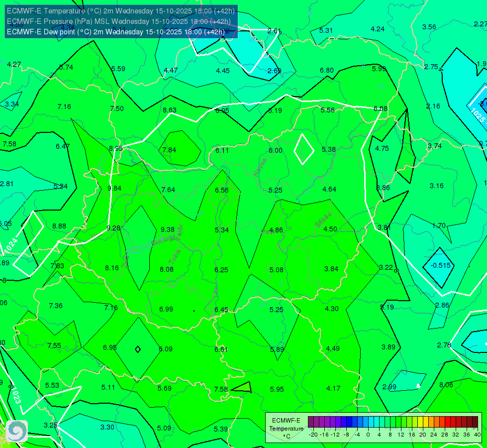Image resolution: width=487 pixels, height=448 pixels.
Task: Click the 8.95 value on map
Action: 116,148
